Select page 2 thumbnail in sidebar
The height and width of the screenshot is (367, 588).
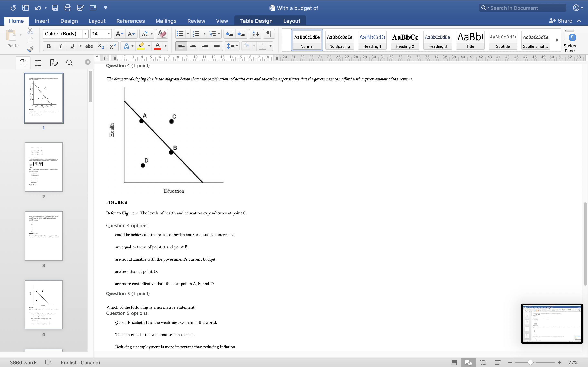tap(44, 167)
